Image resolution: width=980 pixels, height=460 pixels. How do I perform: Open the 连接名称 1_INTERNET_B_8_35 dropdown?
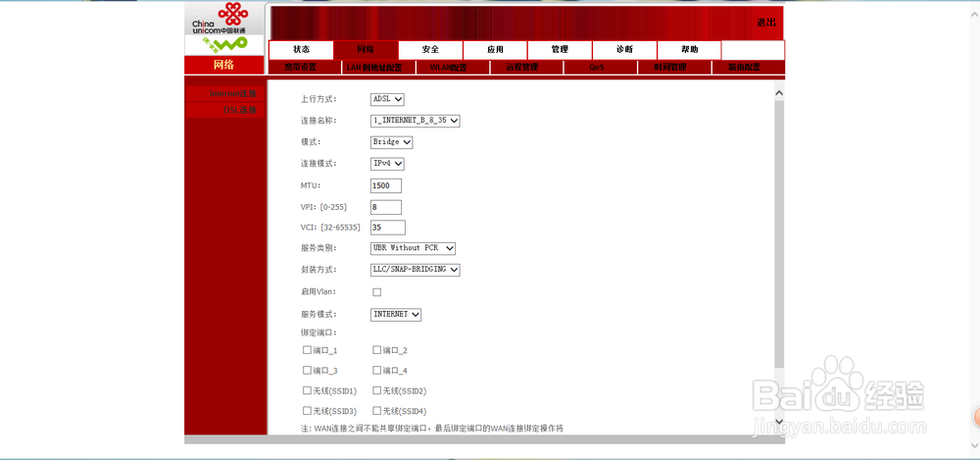[x=415, y=121]
